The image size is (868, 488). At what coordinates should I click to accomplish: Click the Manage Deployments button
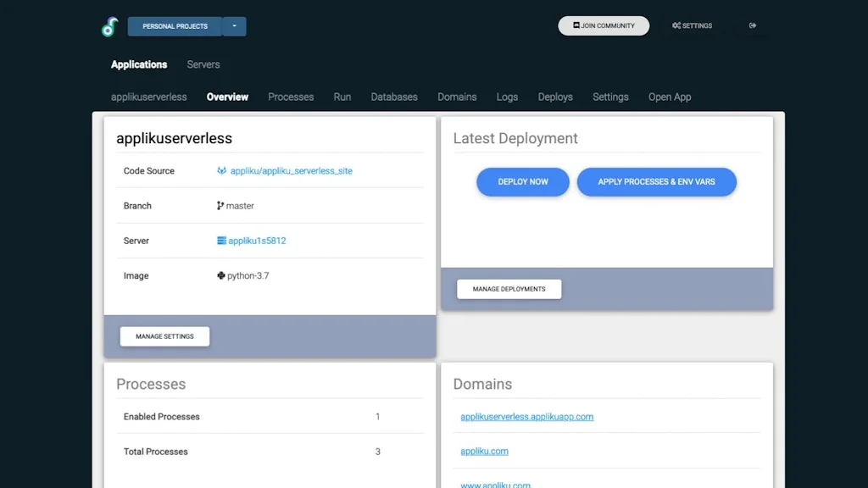509,289
